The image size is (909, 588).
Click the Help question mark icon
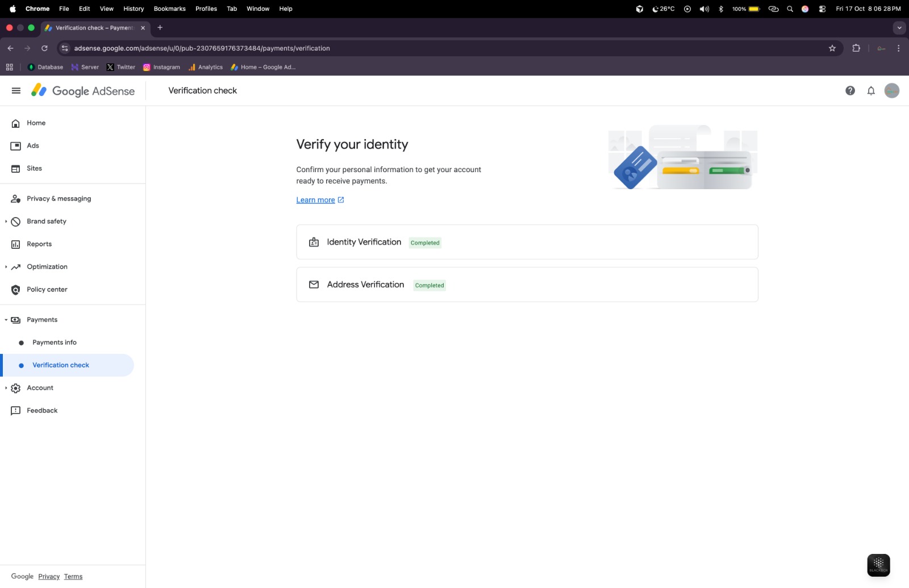coord(850,91)
